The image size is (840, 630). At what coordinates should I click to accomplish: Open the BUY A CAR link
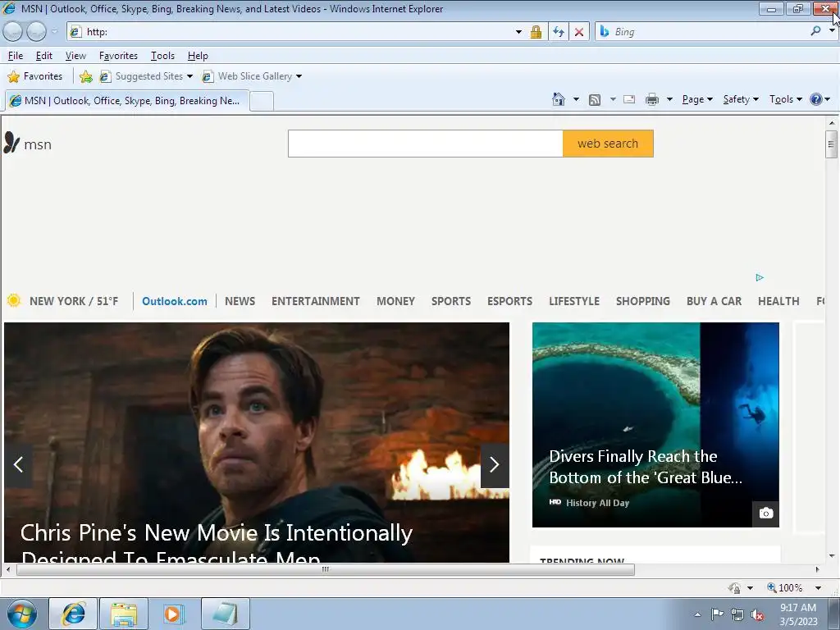pyautogui.click(x=714, y=301)
